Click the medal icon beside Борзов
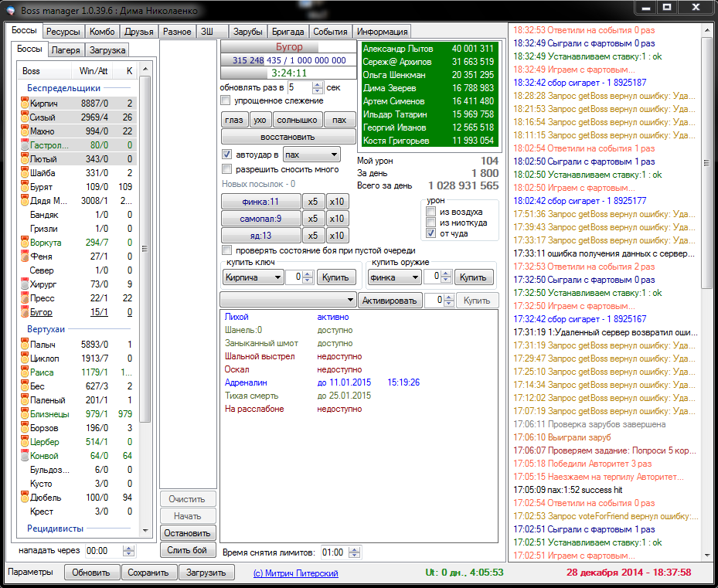 pos(25,428)
